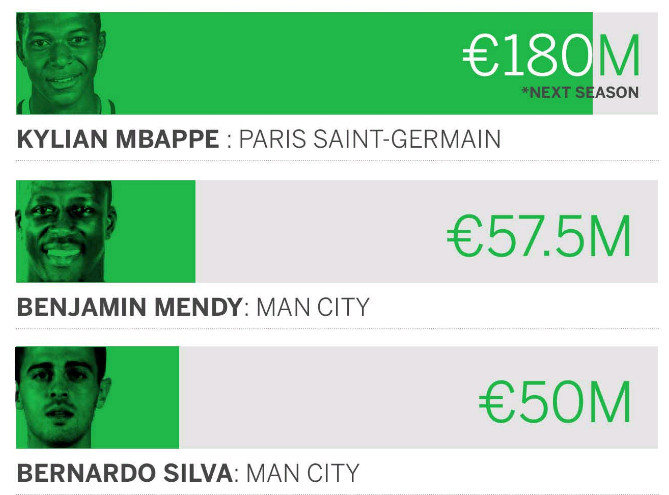
Task: Click Benjamin Mendy's face photo
Action: coord(66,231)
